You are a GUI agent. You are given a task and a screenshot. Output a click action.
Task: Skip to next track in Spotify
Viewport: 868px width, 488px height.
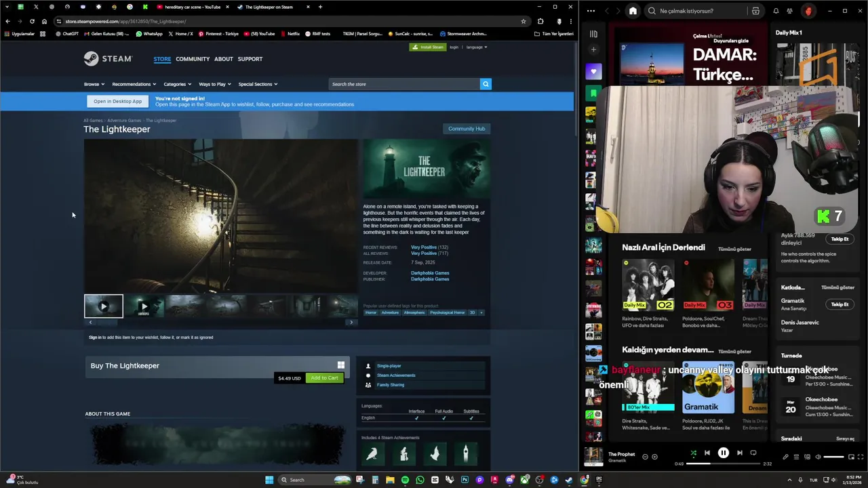(x=740, y=453)
